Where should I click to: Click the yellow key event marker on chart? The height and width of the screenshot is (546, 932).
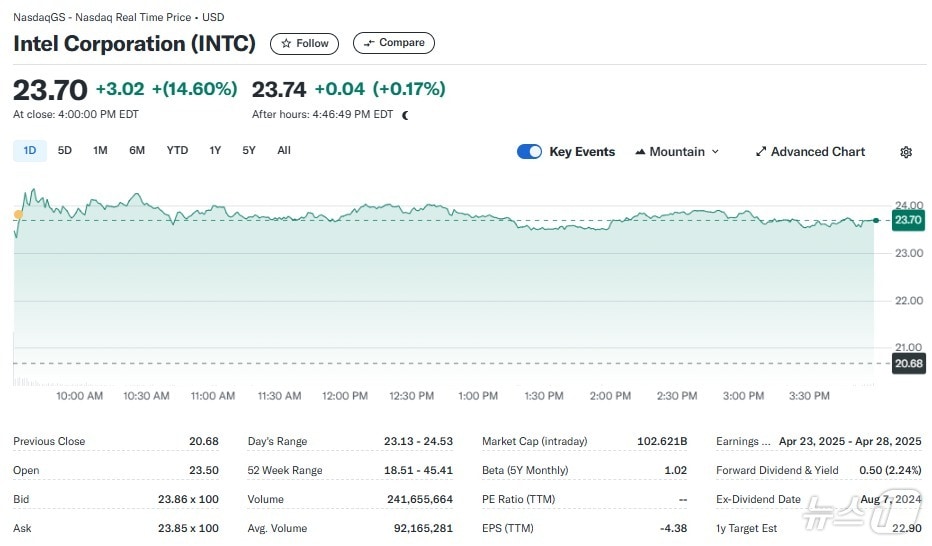tap(18, 214)
